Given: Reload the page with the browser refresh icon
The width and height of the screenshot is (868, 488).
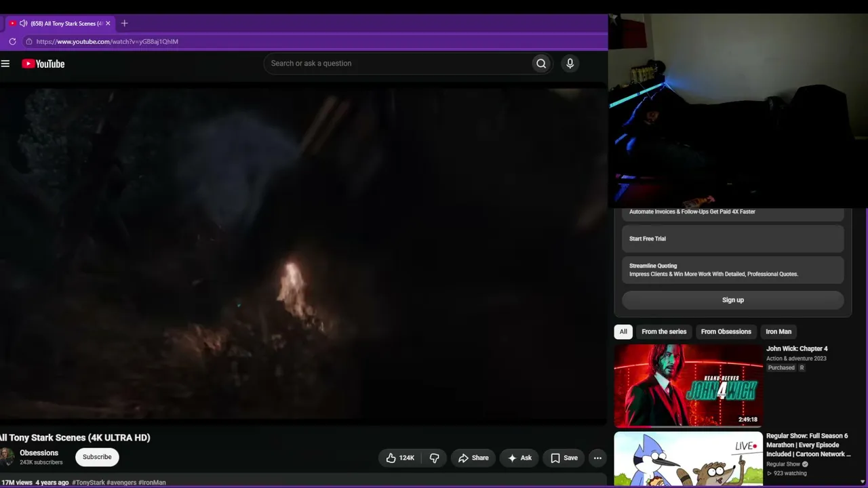Looking at the screenshot, I should pos(12,41).
